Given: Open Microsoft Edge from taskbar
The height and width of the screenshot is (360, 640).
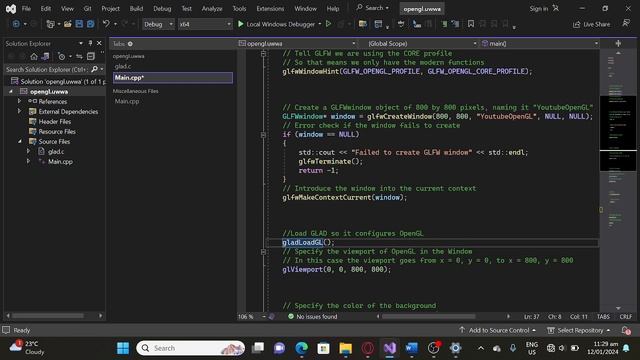Looking at the screenshot, I should tap(302, 348).
